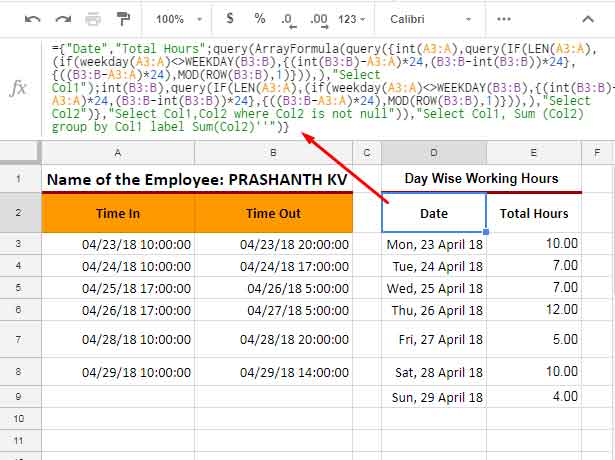Click cell '04/24/18 17:00:00'
615x460 pixels.
point(273,266)
